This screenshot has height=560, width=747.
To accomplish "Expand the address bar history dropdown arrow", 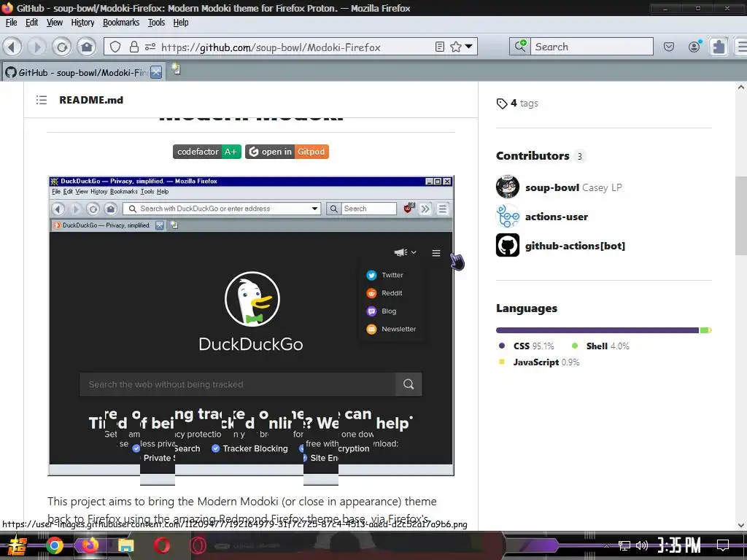I will 469,47.
